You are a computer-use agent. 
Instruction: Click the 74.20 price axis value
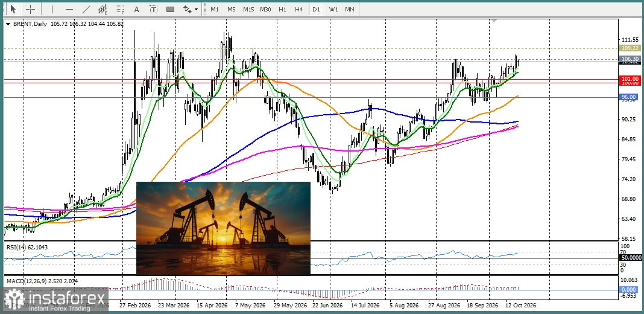coord(629,179)
